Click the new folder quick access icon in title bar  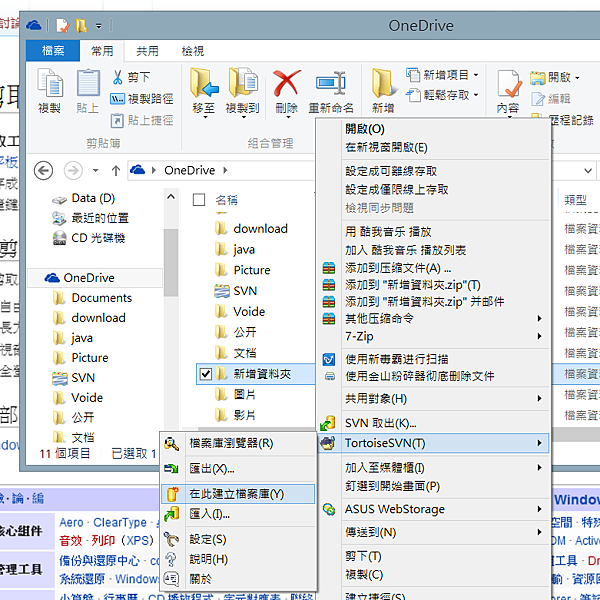click(81, 26)
